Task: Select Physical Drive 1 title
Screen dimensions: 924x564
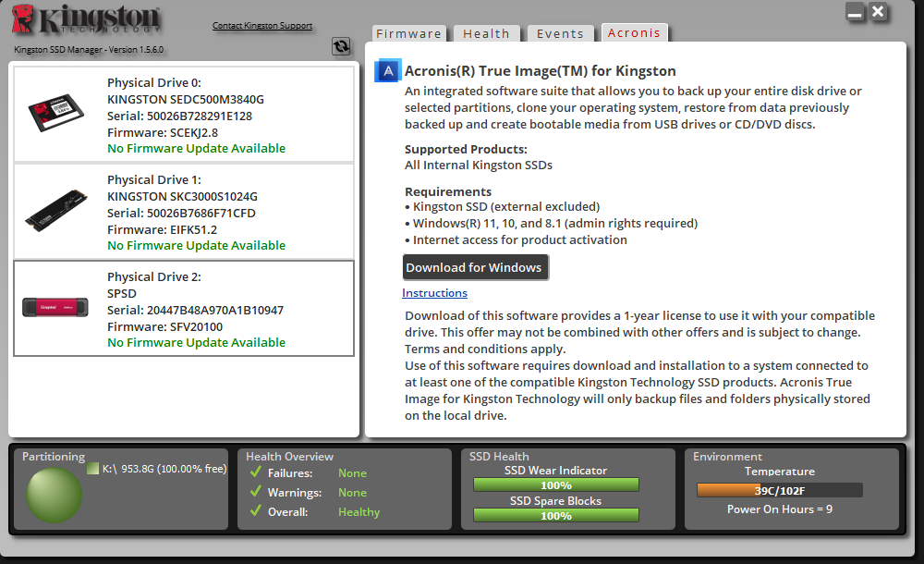Action: (x=153, y=180)
